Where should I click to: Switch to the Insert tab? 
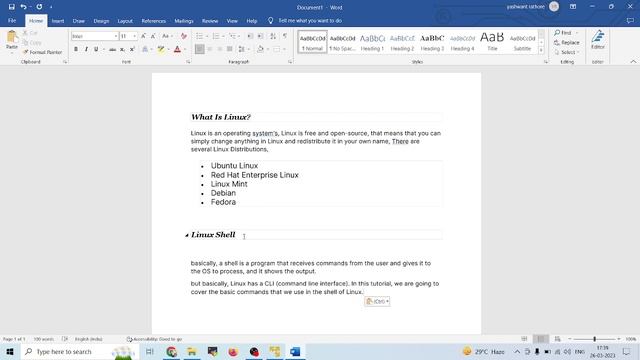(x=58, y=21)
